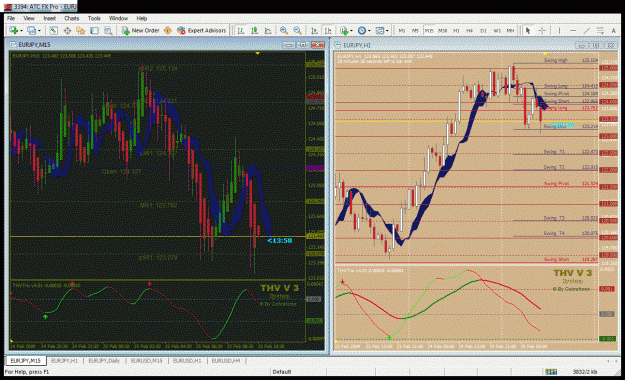Image resolution: width=625 pixels, height=380 pixels.
Task: Zoom out using magnifier minus icon
Action: click(297, 30)
